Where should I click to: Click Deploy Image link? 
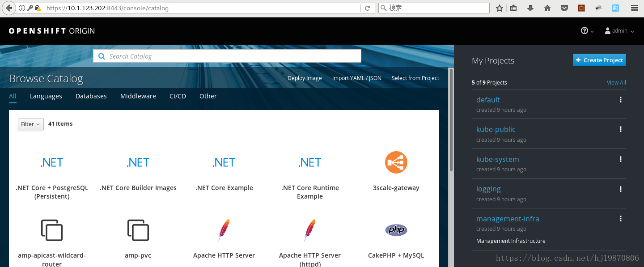[x=305, y=78]
